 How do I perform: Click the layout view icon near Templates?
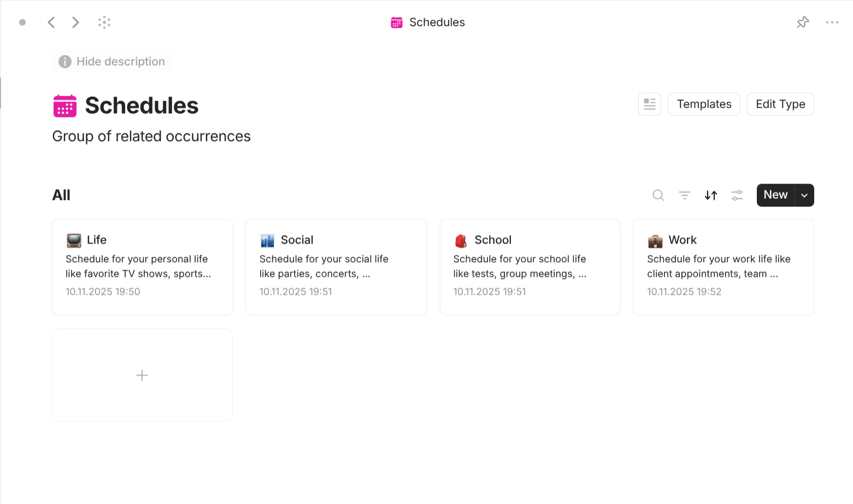[x=649, y=104]
